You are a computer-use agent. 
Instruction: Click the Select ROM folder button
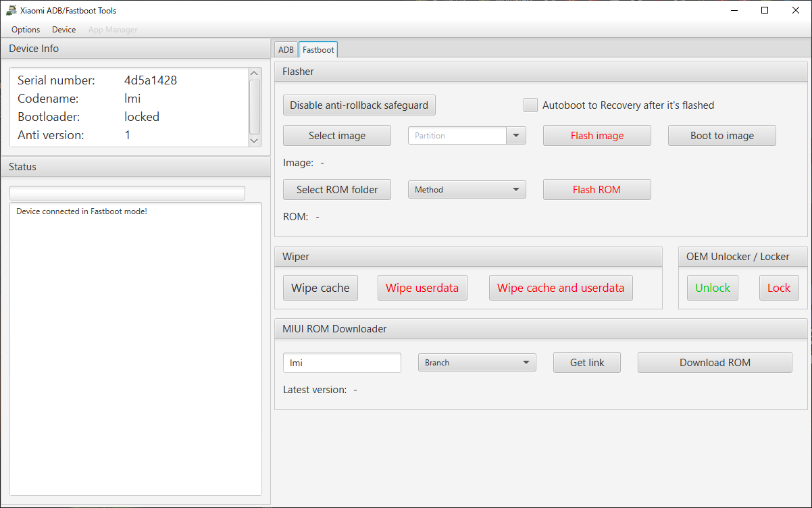click(337, 190)
